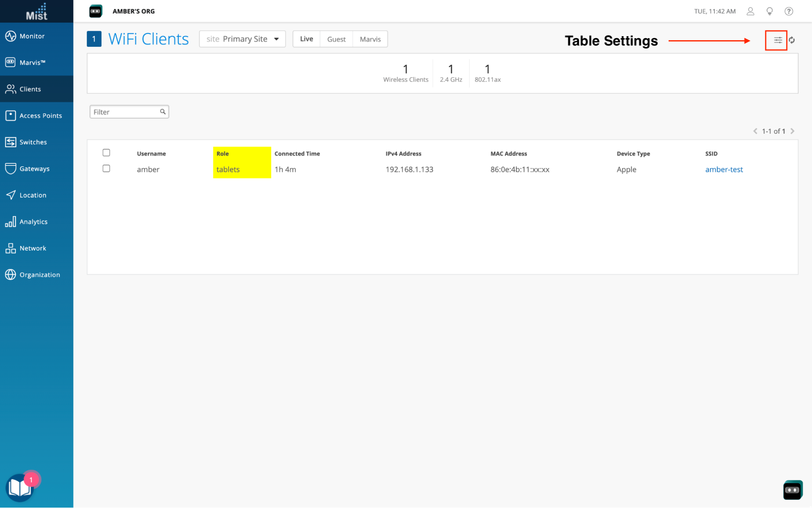Check the checkbox for client amber
This screenshot has width=812, height=508.
106,169
